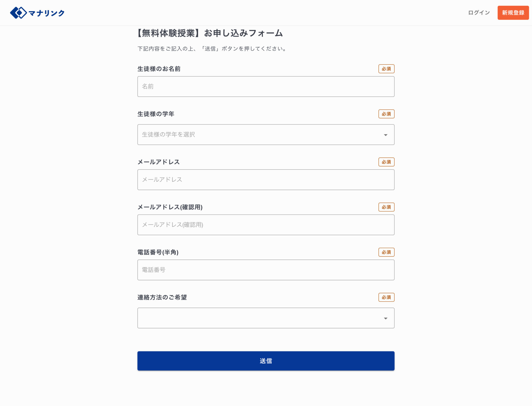This screenshot has width=532, height=406.
Task: Select the メールアドレス(確認用) input field
Action: coord(265,225)
